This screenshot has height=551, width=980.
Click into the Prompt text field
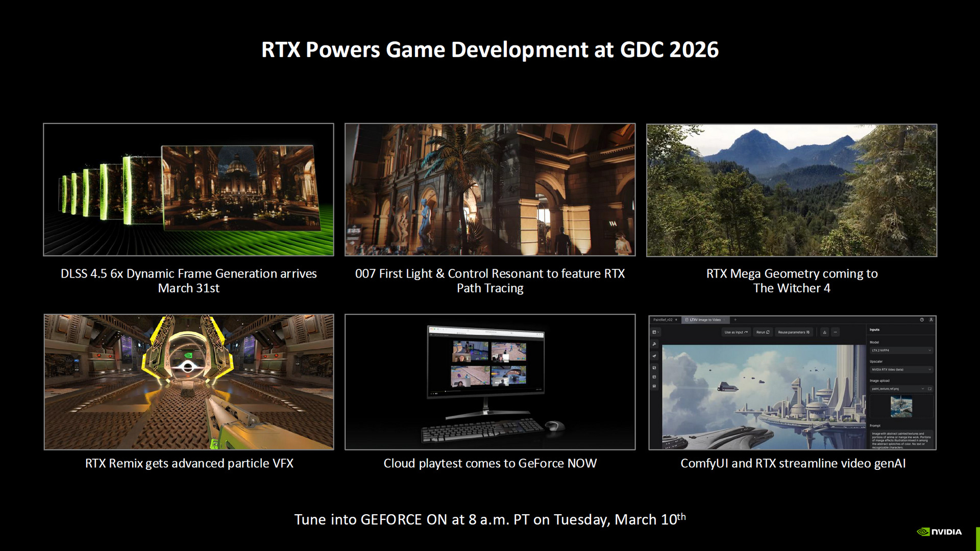click(901, 440)
